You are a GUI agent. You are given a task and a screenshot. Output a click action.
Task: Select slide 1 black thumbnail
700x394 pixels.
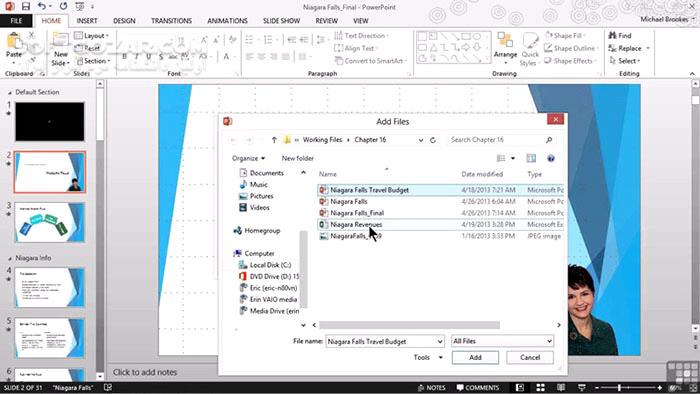(x=50, y=121)
